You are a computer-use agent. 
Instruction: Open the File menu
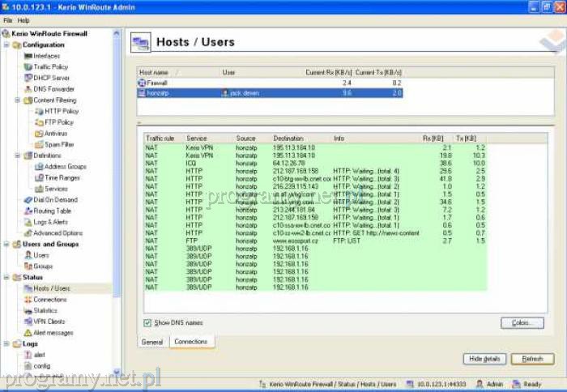click(8, 20)
